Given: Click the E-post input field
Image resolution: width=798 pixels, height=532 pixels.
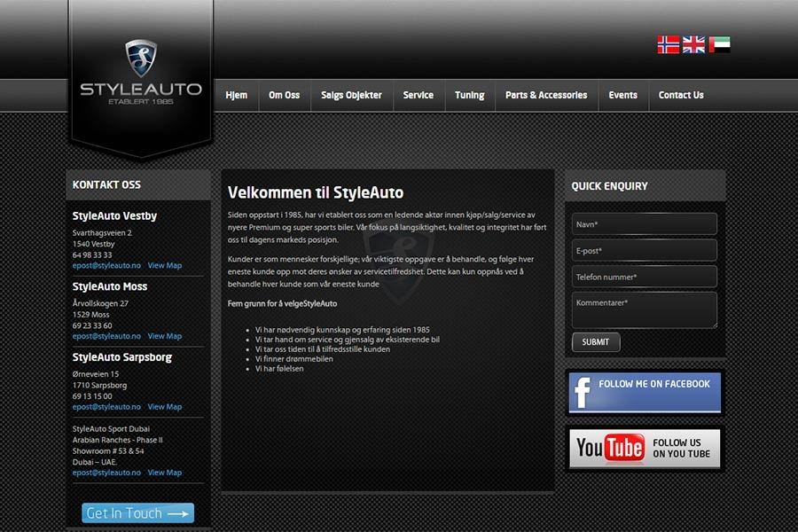Looking at the screenshot, I should [645, 250].
